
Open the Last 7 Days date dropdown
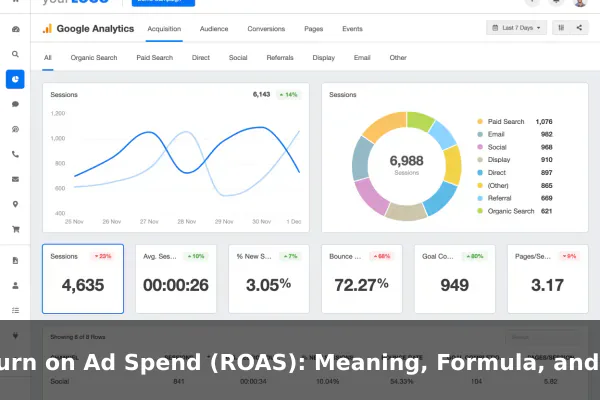pyautogui.click(x=516, y=28)
